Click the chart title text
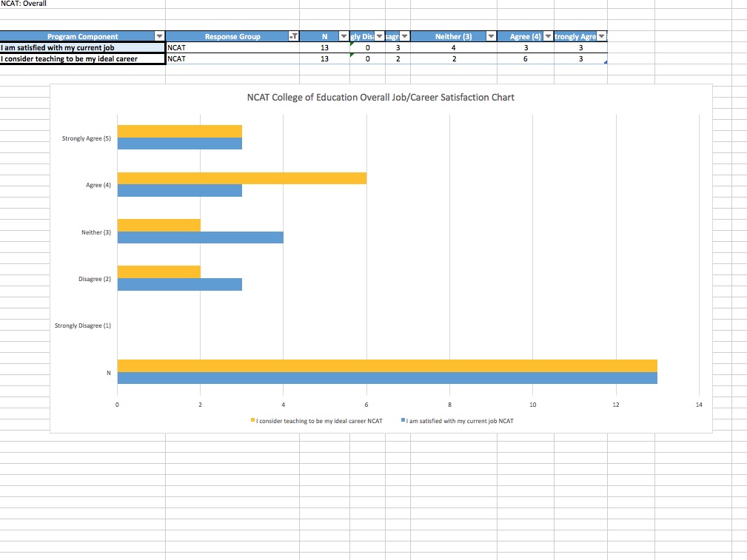The image size is (747, 560). [x=381, y=97]
